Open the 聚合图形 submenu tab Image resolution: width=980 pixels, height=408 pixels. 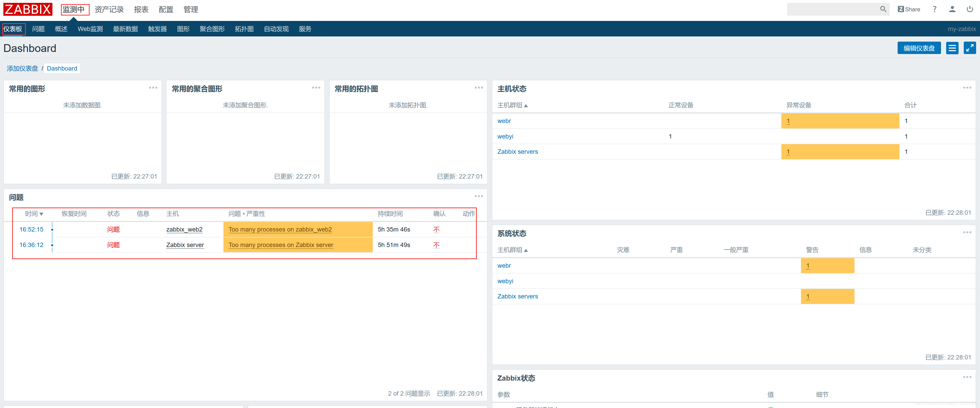click(x=212, y=29)
